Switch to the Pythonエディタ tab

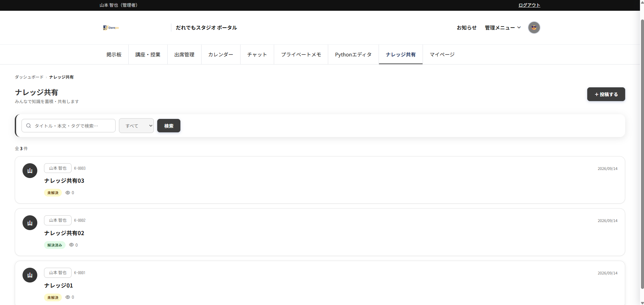(x=353, y=54)
